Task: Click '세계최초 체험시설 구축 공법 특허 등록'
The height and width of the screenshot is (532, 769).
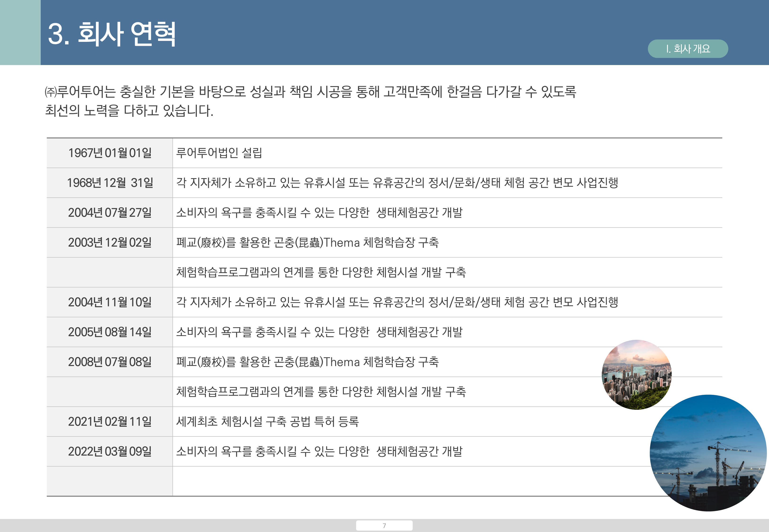Action: click(x=267, y=422)
